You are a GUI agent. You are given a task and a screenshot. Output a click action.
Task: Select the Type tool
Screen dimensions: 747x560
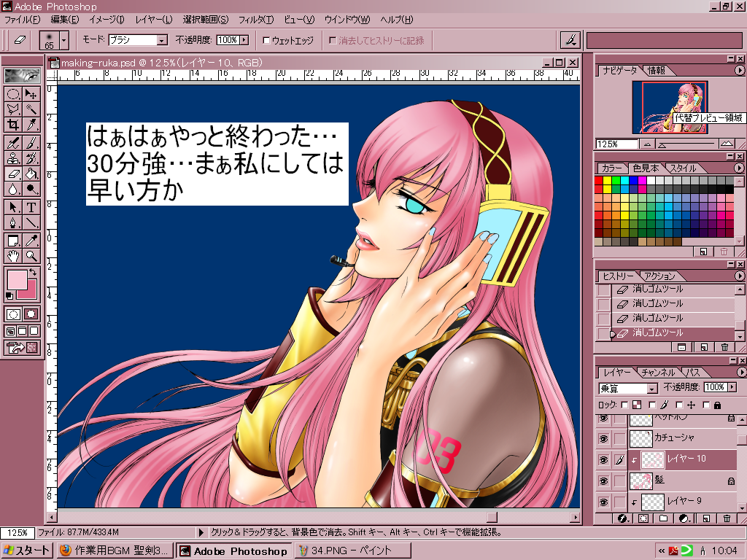(31, 207)
